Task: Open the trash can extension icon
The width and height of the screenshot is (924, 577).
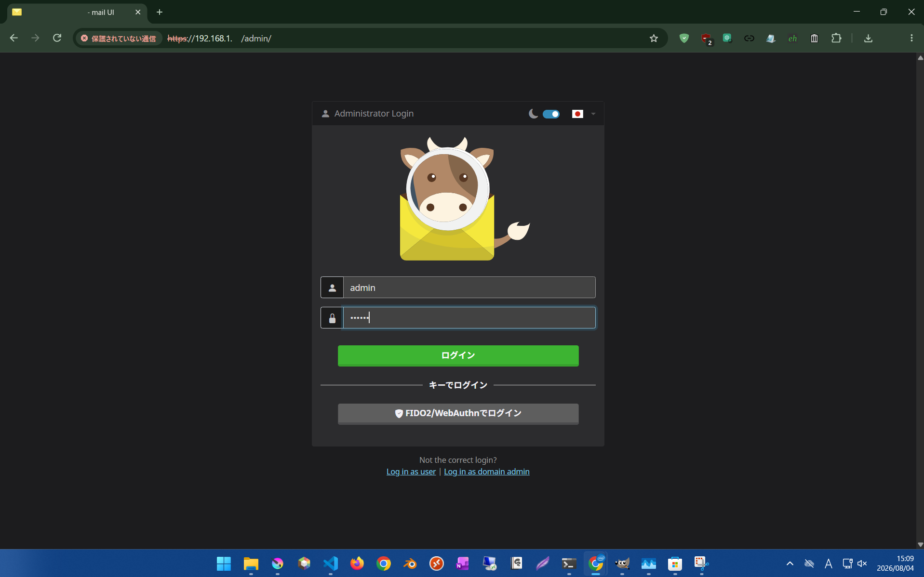Action: pos(814,39)
